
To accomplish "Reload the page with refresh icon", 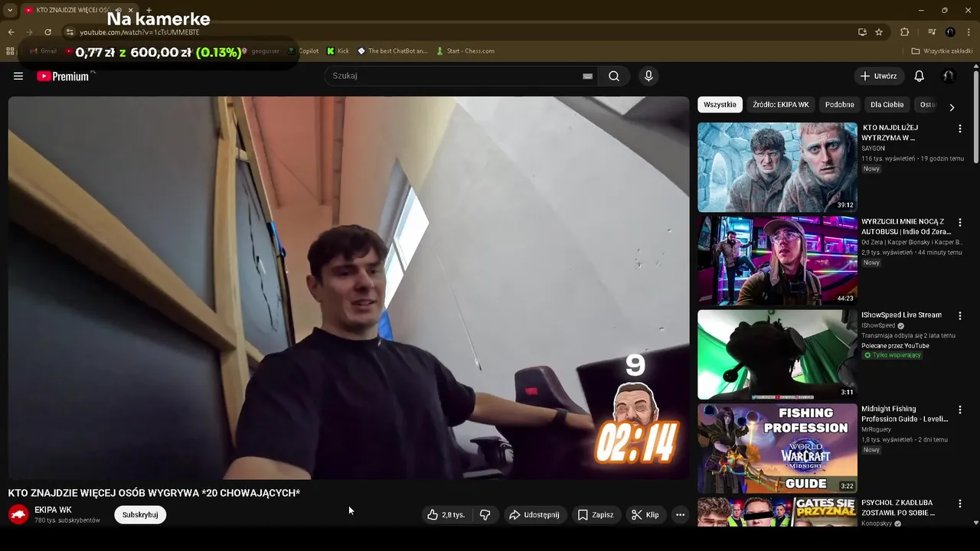I will 47,32.
